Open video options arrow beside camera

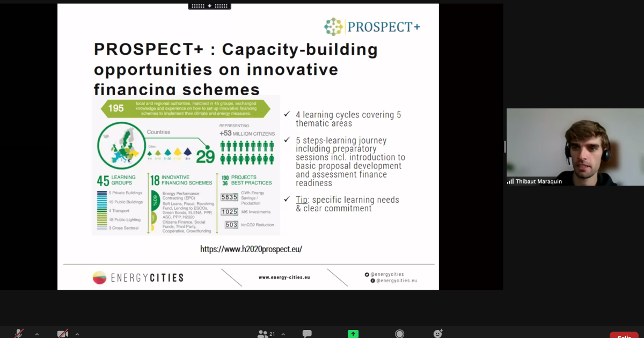77,334
